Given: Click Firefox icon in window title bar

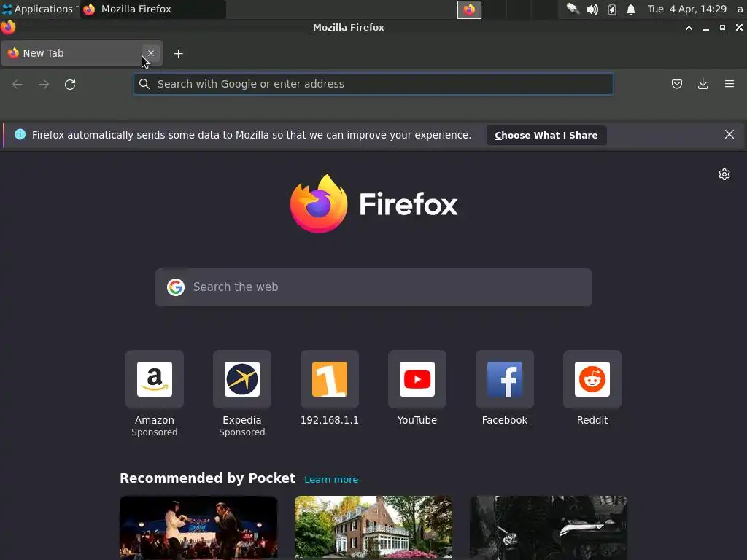Looking at the screenshot, I should (8, 27).
